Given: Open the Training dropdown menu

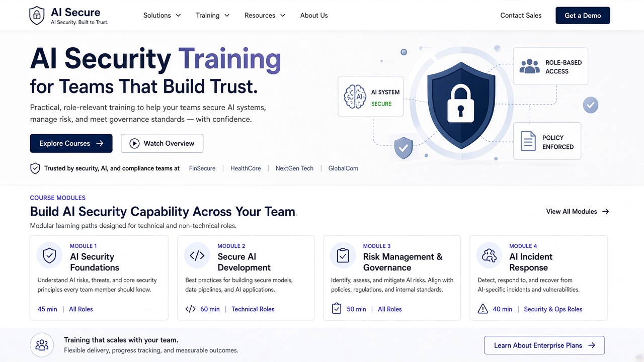Looking at the screenshot, I should [x=212, y=16].
